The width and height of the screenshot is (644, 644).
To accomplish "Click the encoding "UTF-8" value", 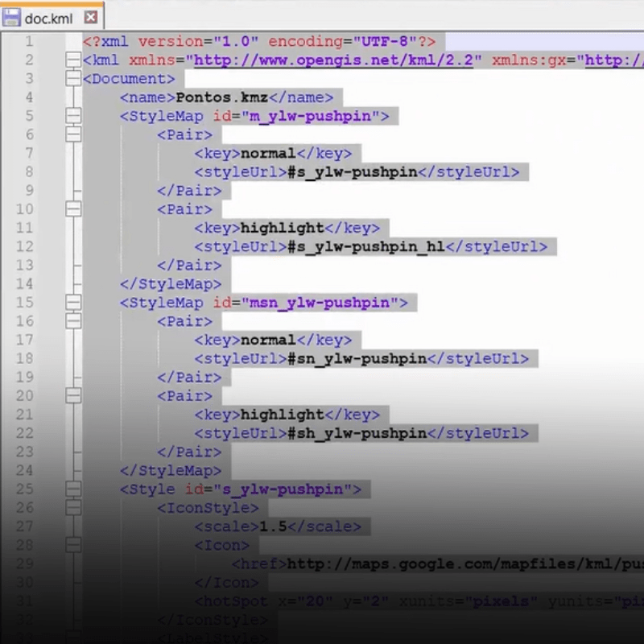I will 385,41.
